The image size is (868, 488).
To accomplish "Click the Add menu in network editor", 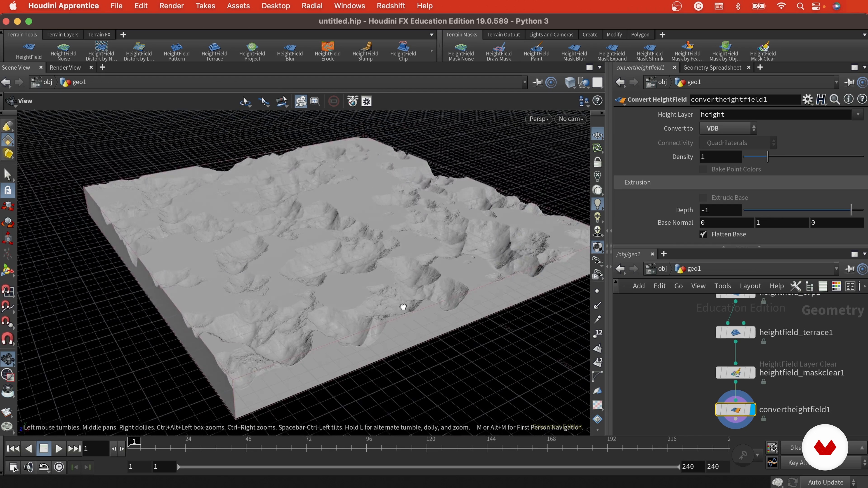I will coord(639,286).
